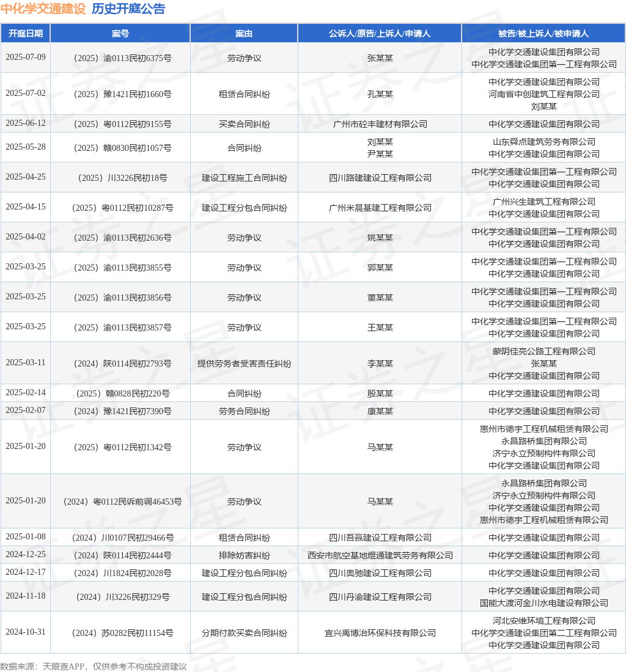Click the date 2025-04-25
This screenshot has height=672, width=626.
point(26,177)
